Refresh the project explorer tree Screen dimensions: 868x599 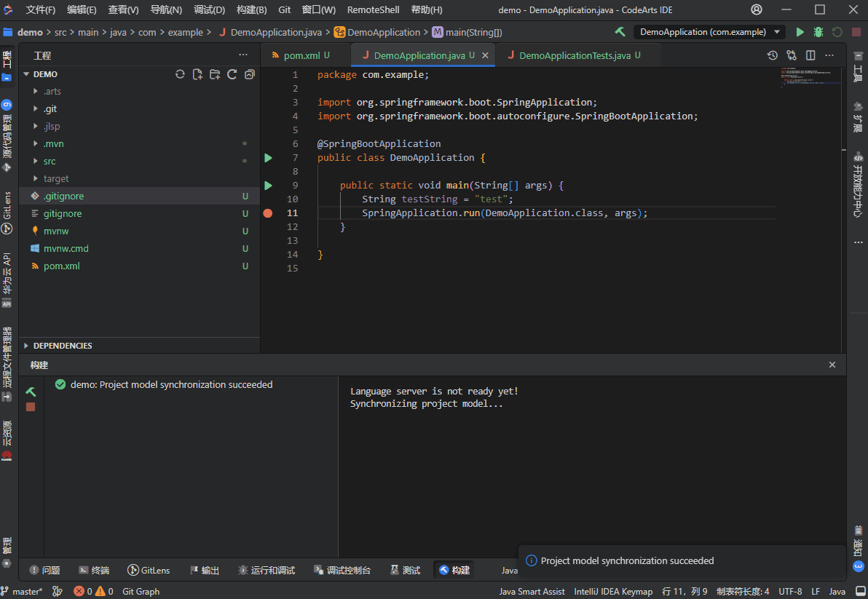pos(232,74)
